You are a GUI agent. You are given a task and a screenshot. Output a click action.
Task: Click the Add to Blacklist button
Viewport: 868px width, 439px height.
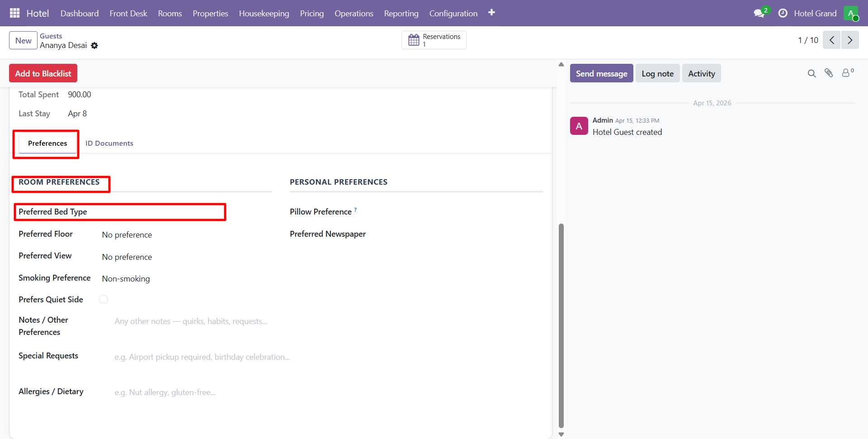tap(43, 73)
